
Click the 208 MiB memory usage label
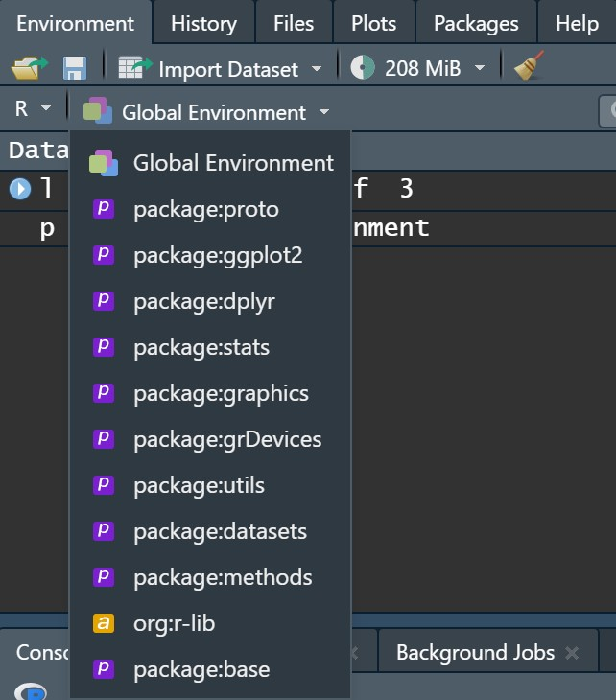422,68
